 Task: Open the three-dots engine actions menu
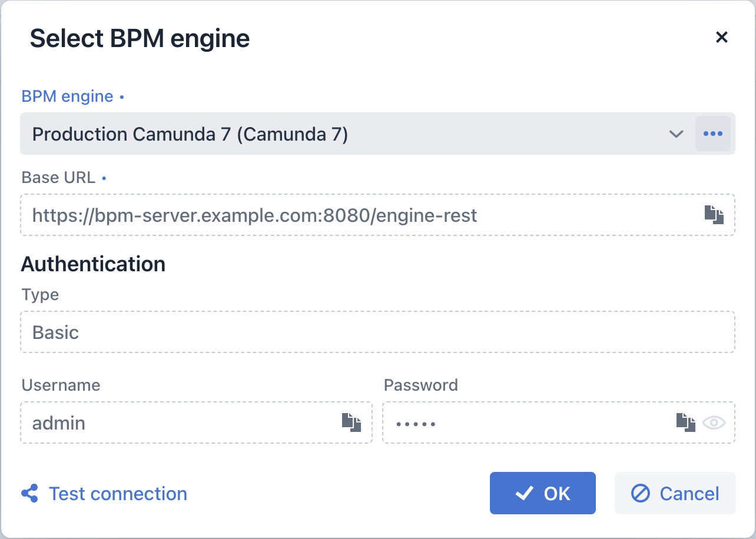point(713,134)
